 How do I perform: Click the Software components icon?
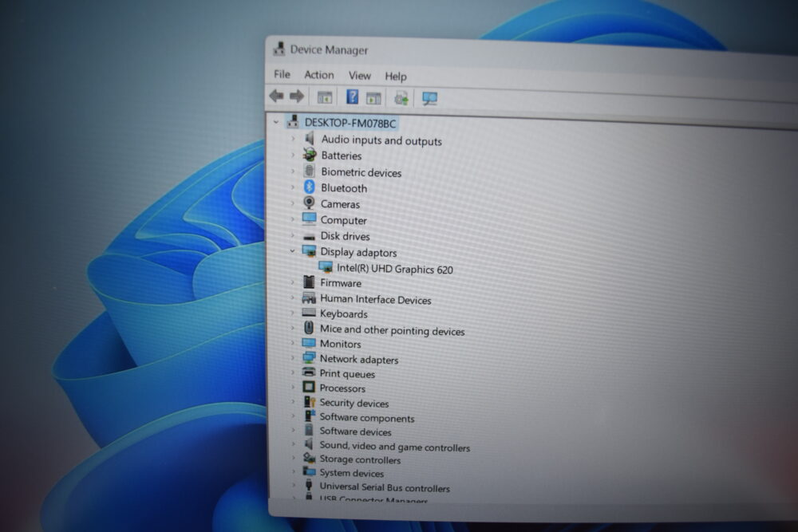coord(309,416)
